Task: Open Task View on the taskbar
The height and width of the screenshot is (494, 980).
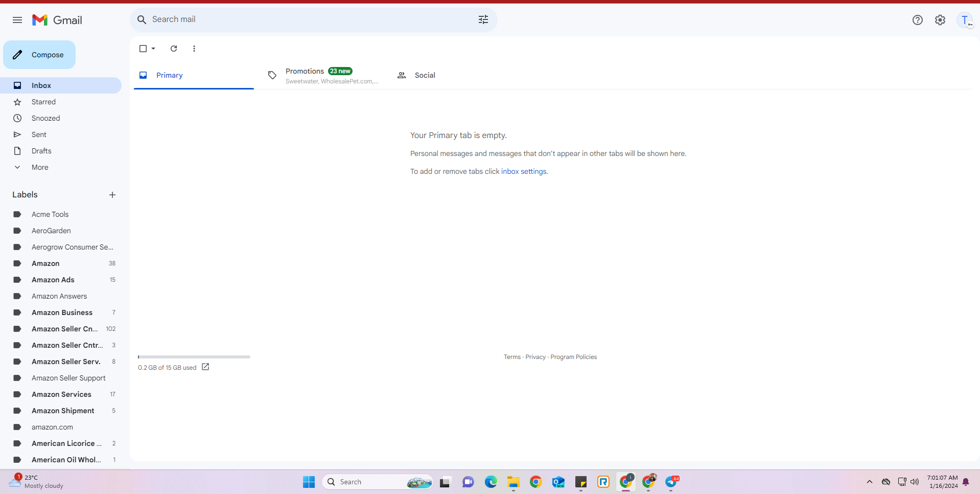Action: point(445,482)
